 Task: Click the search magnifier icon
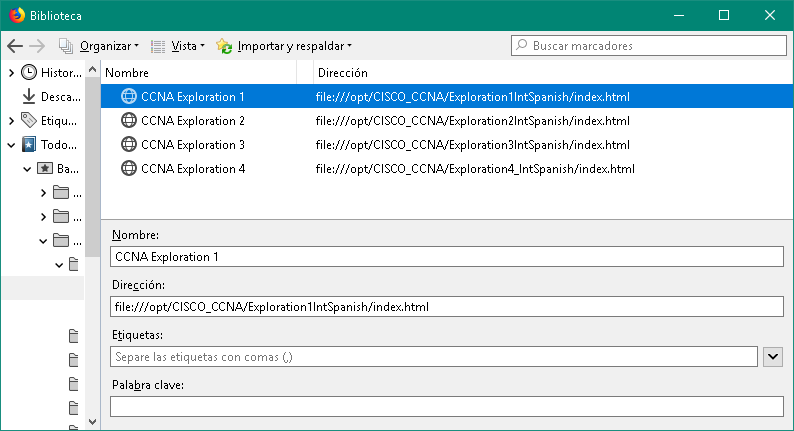tap(522, 45)
